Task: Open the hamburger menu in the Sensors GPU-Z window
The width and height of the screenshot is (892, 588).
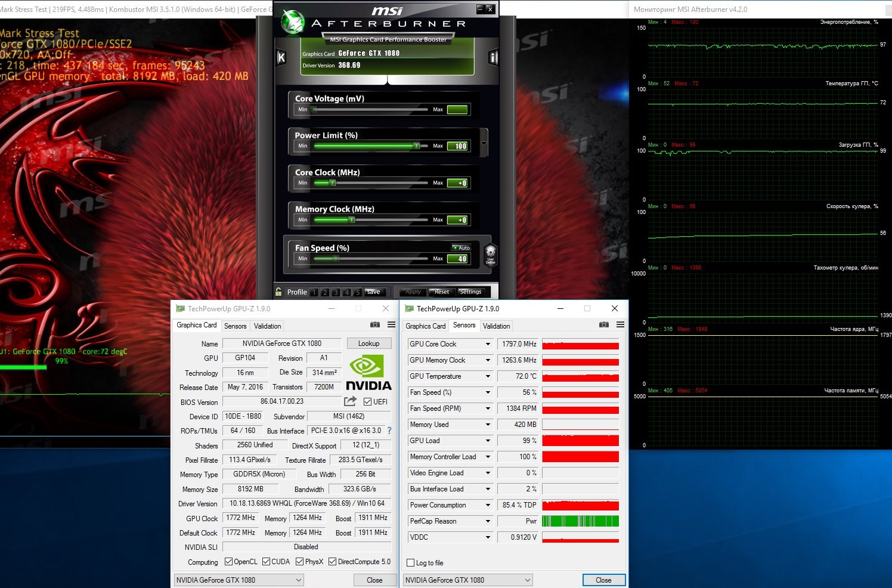Action: click(x=620, y=325)
